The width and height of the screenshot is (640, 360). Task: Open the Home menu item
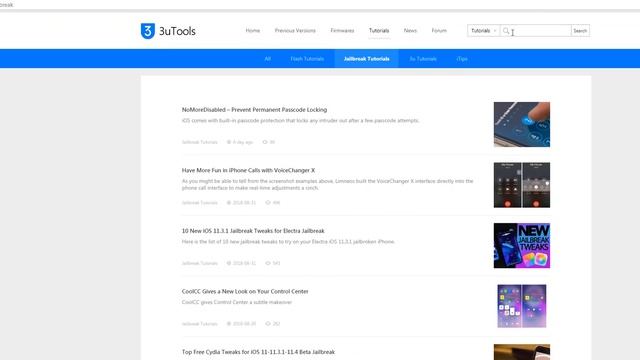[x=253, y=31]
